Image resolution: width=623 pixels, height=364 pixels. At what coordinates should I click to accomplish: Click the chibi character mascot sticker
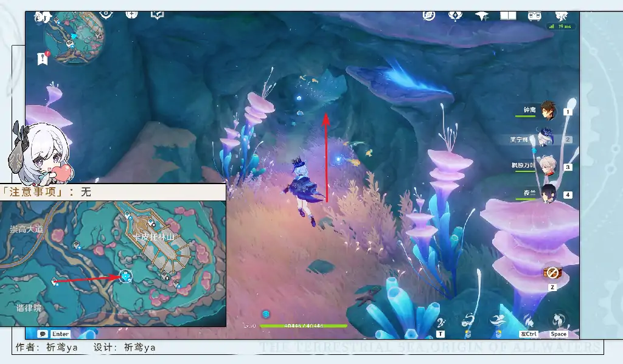coord(41,153)
